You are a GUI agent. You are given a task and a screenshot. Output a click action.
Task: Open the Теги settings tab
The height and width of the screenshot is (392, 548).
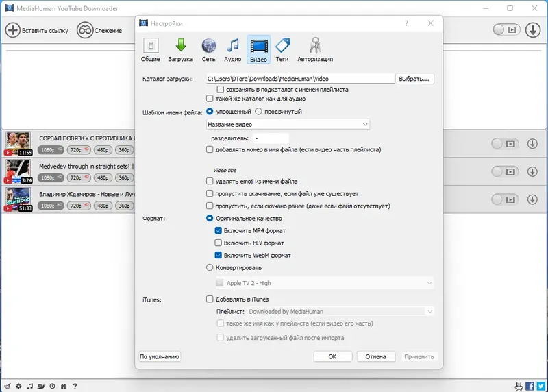pos(282,49)
